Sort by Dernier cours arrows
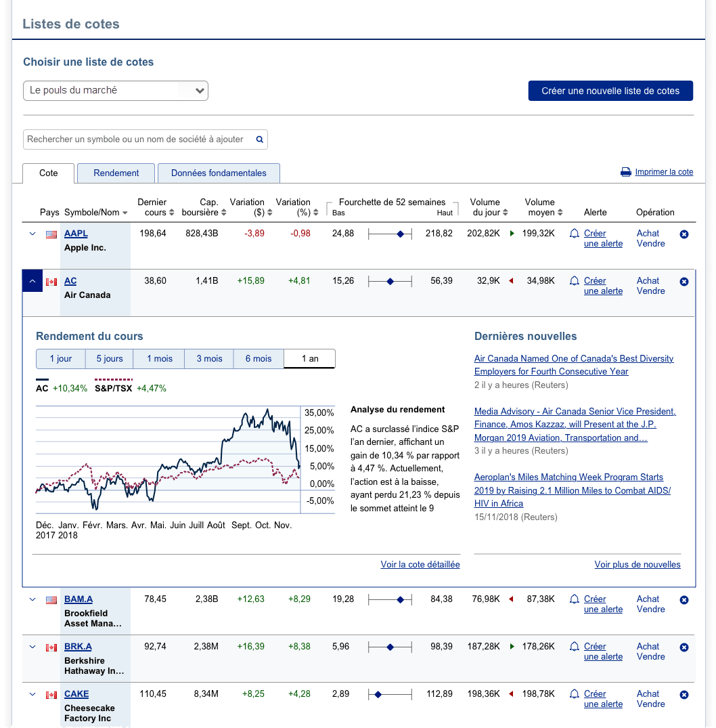716x728 pixels. pos(171,213)
